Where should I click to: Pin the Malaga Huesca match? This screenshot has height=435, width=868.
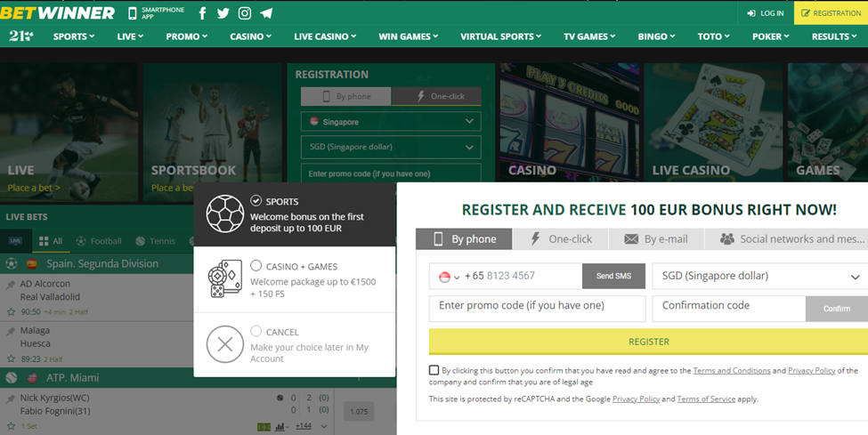click(11, 331)
